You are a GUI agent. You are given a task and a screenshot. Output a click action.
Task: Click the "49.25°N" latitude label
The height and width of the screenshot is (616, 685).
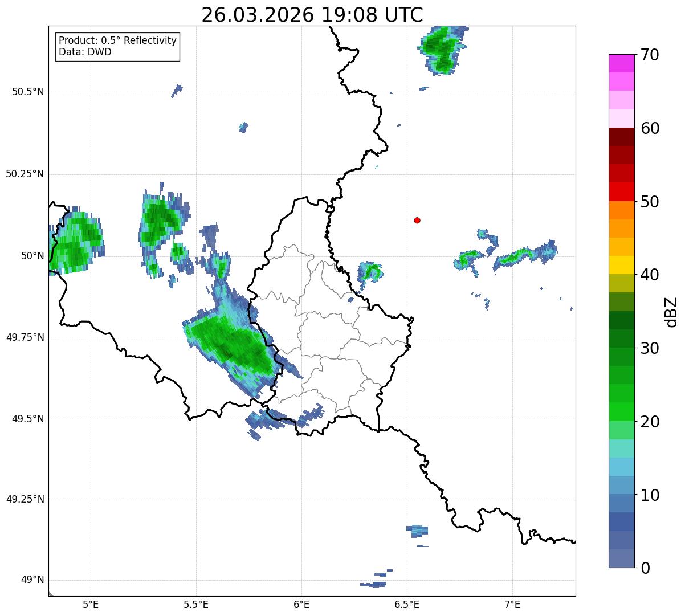point(25,500)
